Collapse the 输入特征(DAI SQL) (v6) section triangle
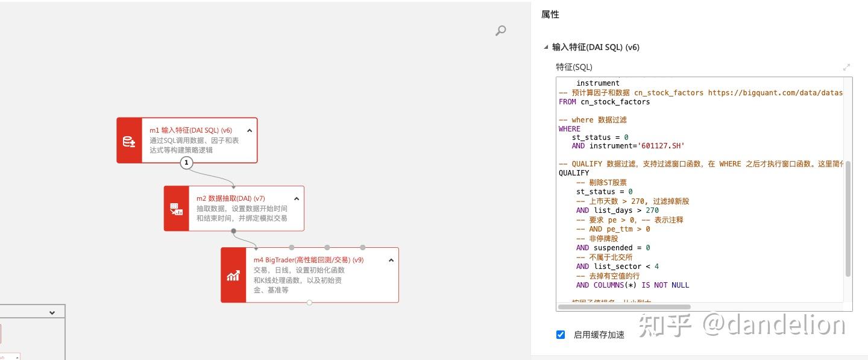The height and width of the screenshot is (360, 868). coord(544,46)
